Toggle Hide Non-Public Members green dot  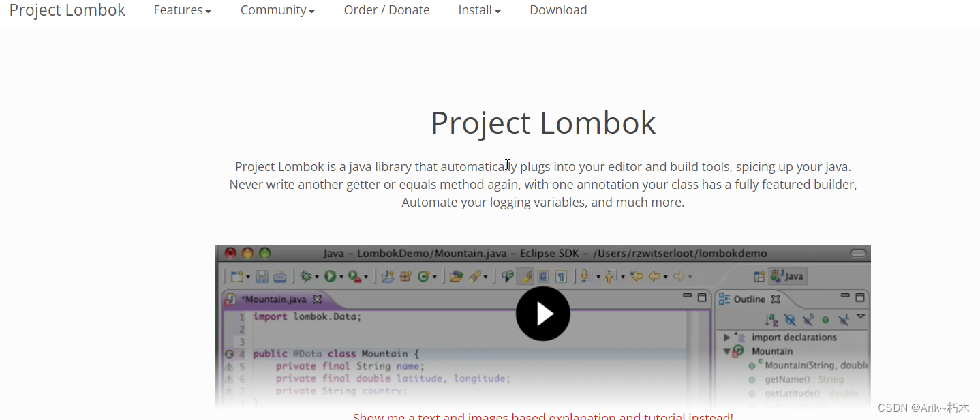825,319
